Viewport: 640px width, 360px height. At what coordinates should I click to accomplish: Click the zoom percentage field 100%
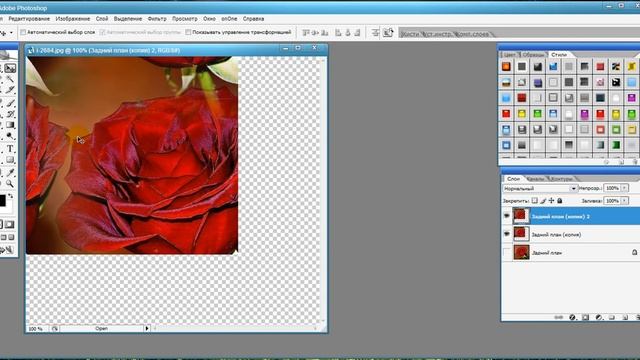[x=36, y=329]
